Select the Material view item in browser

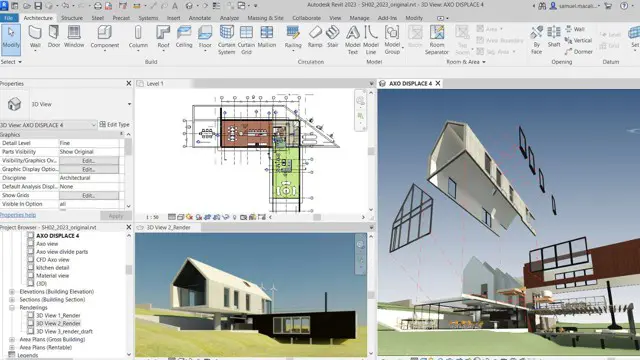52,276
